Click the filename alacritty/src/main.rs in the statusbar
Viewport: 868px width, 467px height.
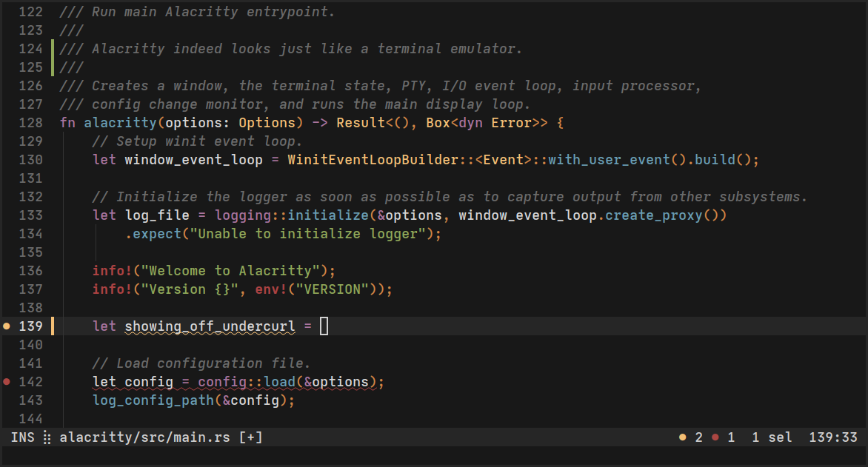point(144,437)
